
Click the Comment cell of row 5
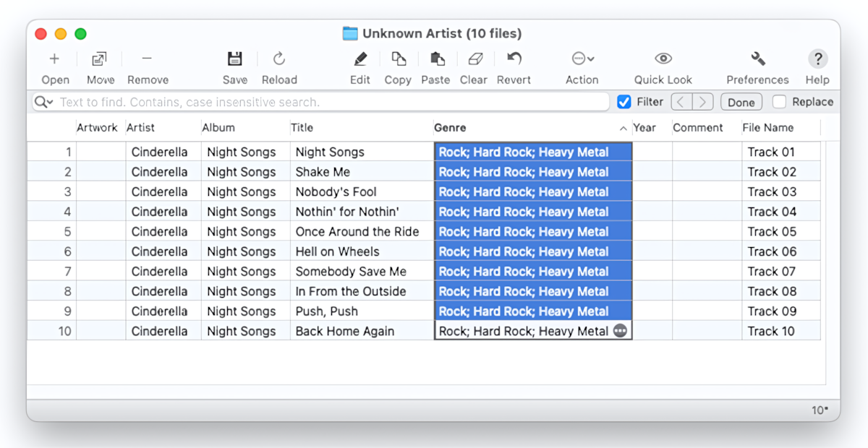[x=707, y=231]
